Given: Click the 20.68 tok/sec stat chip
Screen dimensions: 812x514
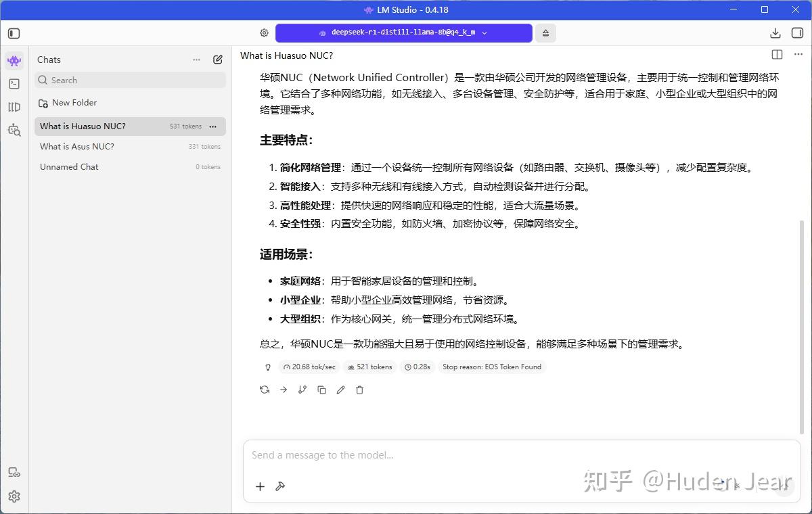Looking at the screenshot, I should coord(309,367).
